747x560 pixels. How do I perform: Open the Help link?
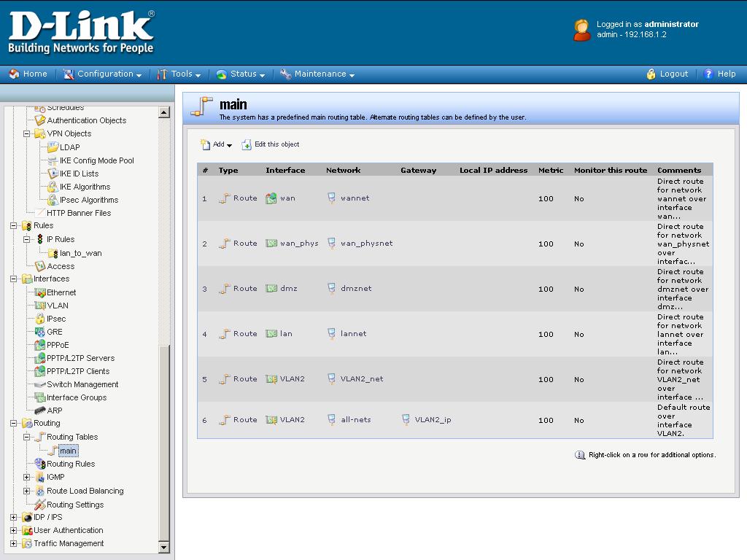pos(726,74)
